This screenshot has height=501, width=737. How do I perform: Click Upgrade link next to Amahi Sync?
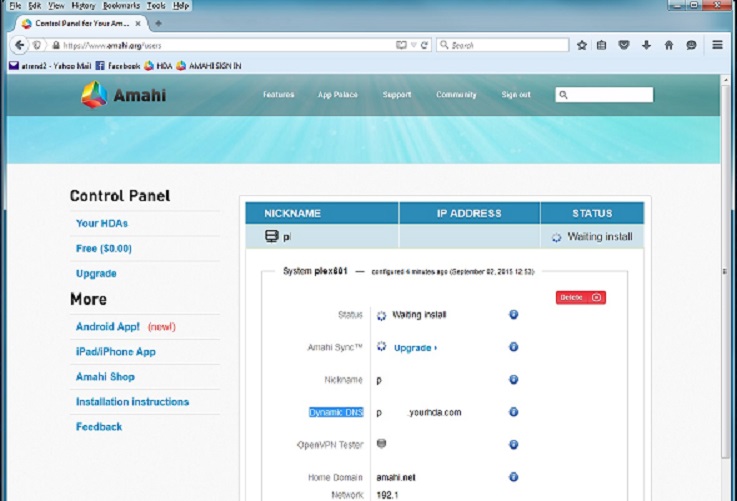(x=416, y=348)
